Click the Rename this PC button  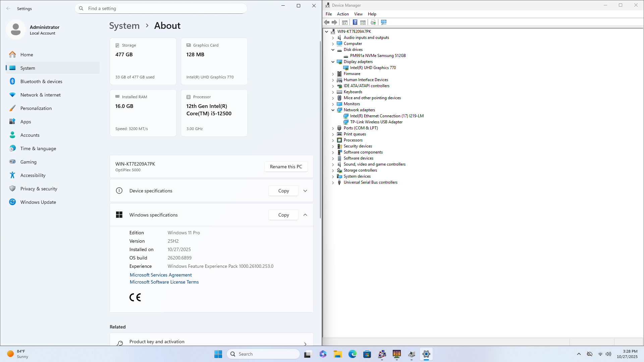pyautogui.click(x=286, y=167)
